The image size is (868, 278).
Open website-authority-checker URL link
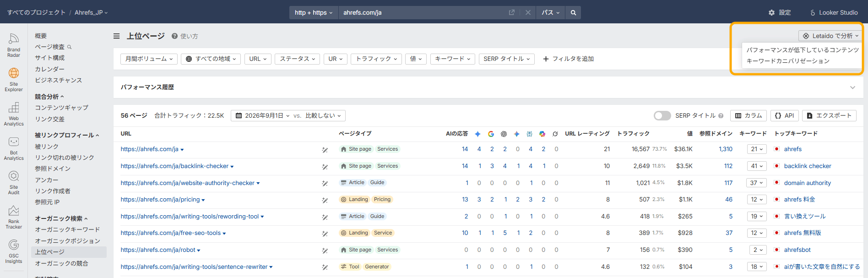click(x=188, y=183)
